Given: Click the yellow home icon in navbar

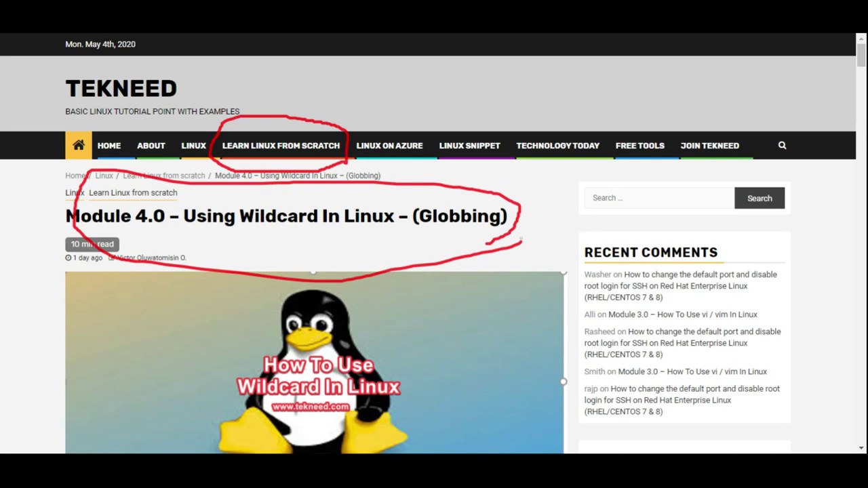Looking at the screenshot, I should coord(79,145).
